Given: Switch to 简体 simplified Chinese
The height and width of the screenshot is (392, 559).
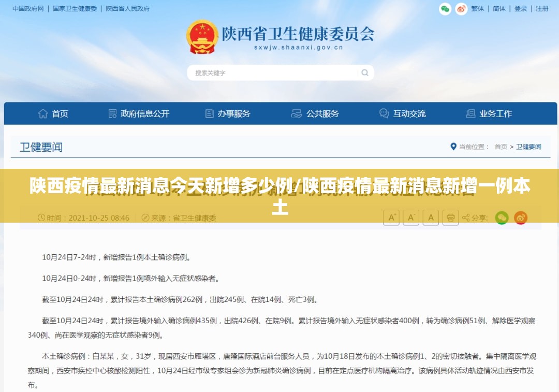Looking at the screenshot, I should tap(499, 9).
